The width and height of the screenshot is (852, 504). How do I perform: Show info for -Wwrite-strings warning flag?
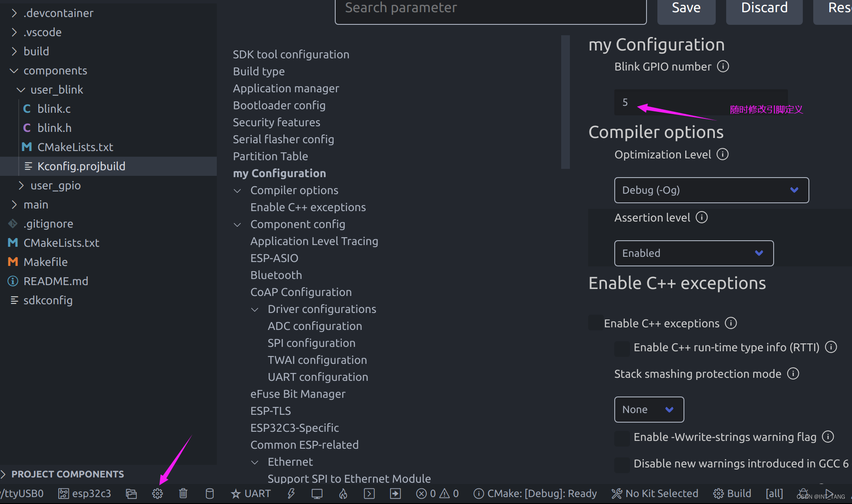click(x=828, y=437)
